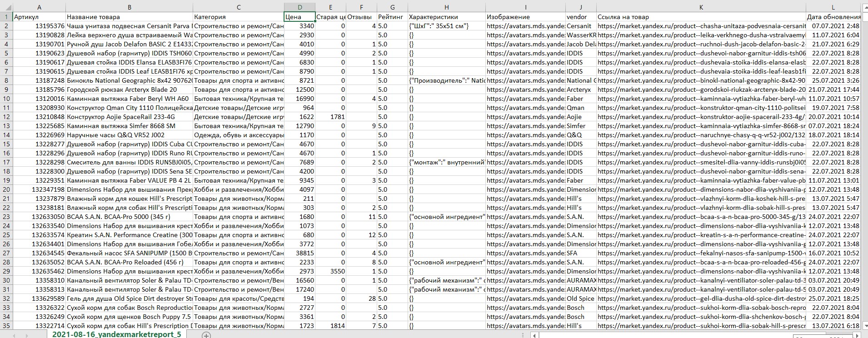
Task: Select the price cell 964
Action: click(299, 108)
